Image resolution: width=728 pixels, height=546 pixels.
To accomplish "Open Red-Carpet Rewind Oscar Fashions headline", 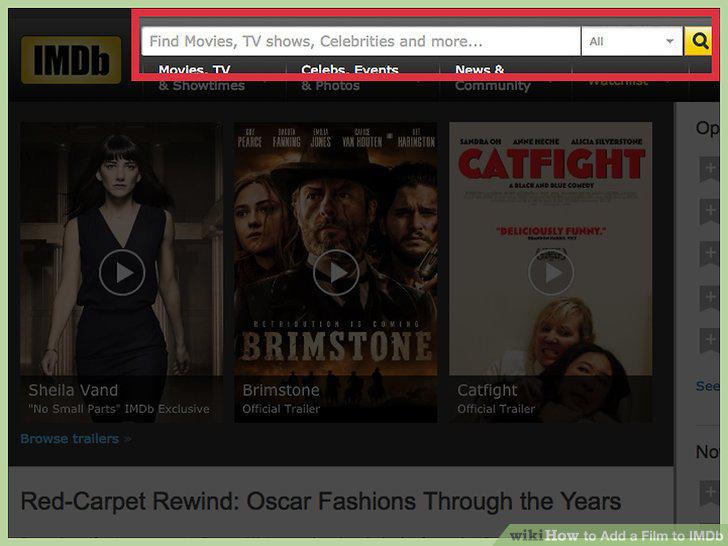I will pyautogui.click(x=321, y=501).
